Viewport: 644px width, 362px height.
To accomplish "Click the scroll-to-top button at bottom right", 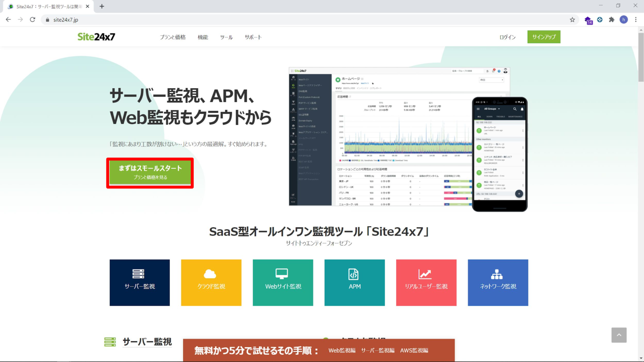I will pos(619,335).
